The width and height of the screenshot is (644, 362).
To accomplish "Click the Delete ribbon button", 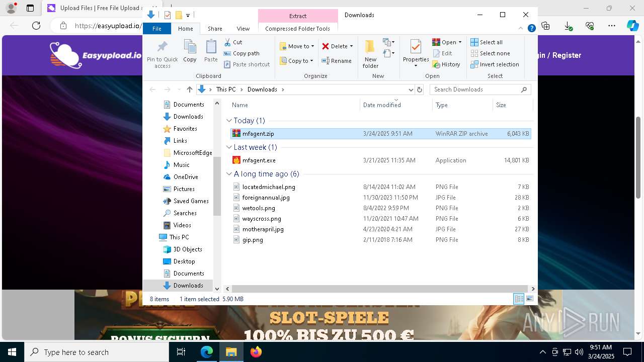I will pos(335,46).
